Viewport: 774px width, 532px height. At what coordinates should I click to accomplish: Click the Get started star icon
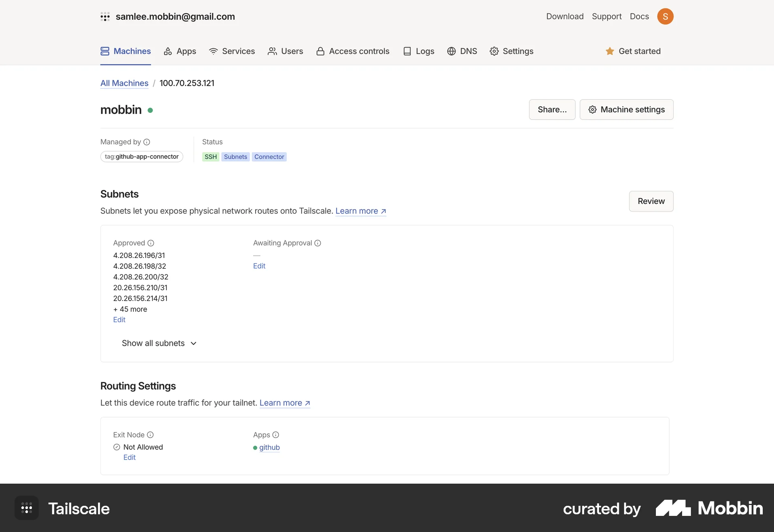[x=610, y=51]
